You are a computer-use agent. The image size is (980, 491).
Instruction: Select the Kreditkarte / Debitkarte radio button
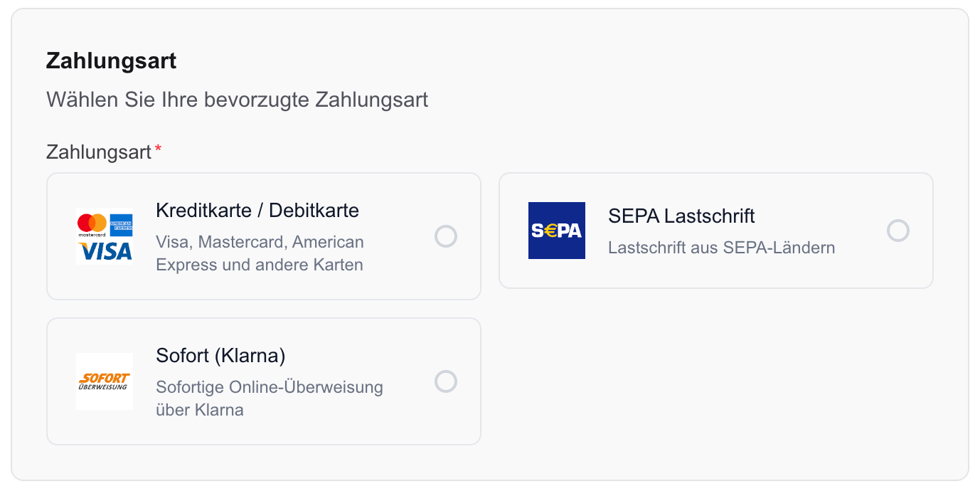446,236
